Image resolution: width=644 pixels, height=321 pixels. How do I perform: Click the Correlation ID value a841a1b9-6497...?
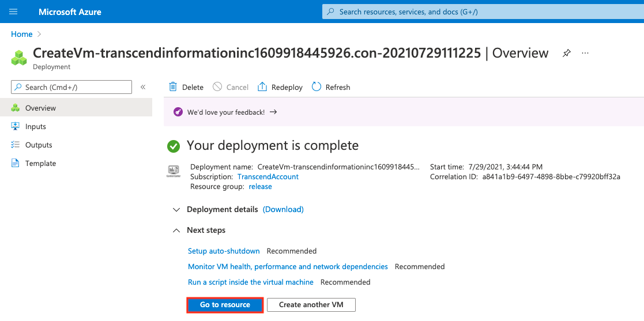tap(551, 177)
